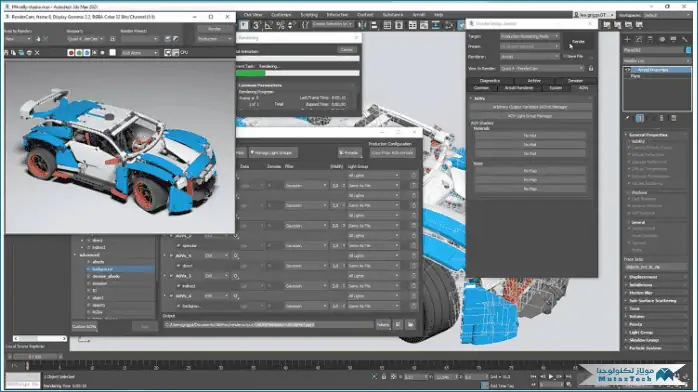Click the Custom AOVs button
698x392 pixels.
[x=84, y=327]
